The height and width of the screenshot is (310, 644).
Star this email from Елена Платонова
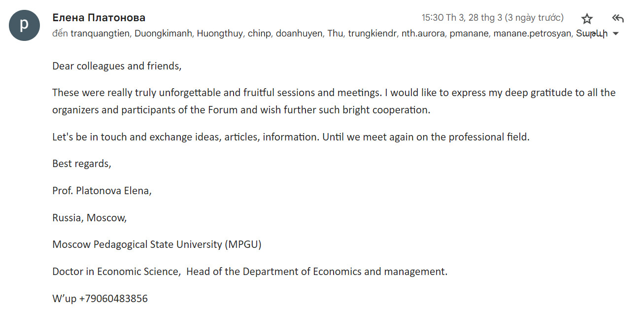[587, 19]
